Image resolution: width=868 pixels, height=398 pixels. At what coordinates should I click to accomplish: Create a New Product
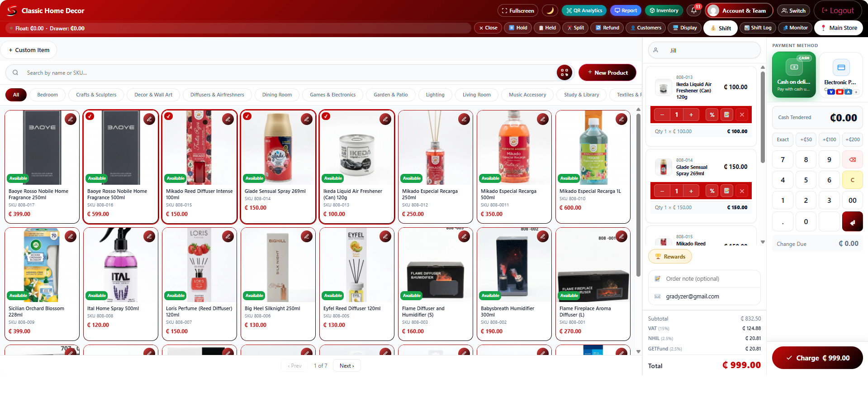point(607,72)
